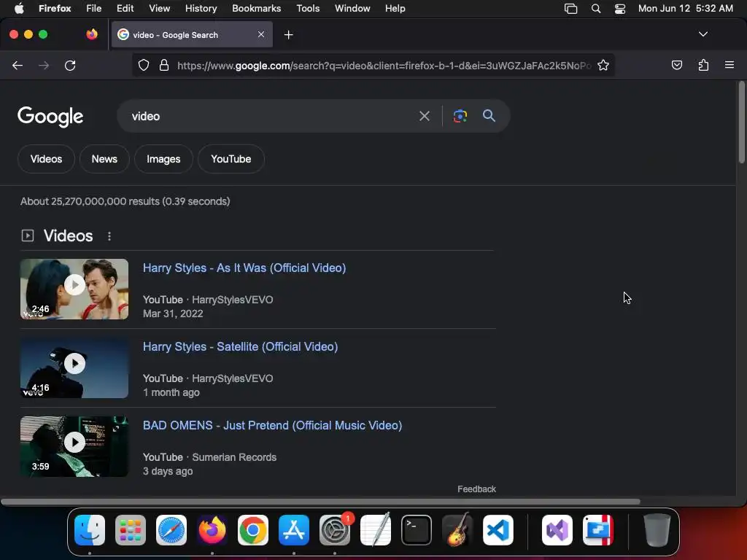Image resolution: width=747 pixels, height=560 pixels.
Task: Close the 'video - Google Search' tab
Action: (261, 34)
